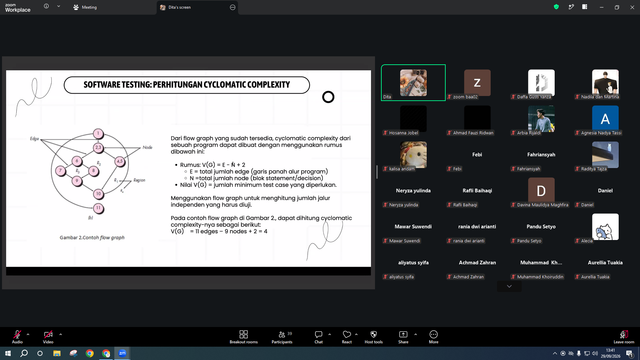The height and width of the screenshot is (360, 640).
Task: Click the Zoom Workplace logo
Action: pos(18,8)
